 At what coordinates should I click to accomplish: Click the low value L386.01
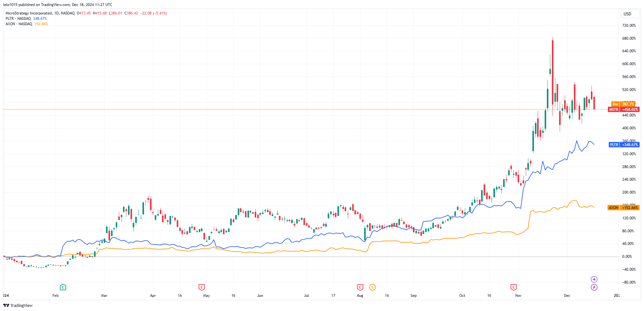point(115,13)
